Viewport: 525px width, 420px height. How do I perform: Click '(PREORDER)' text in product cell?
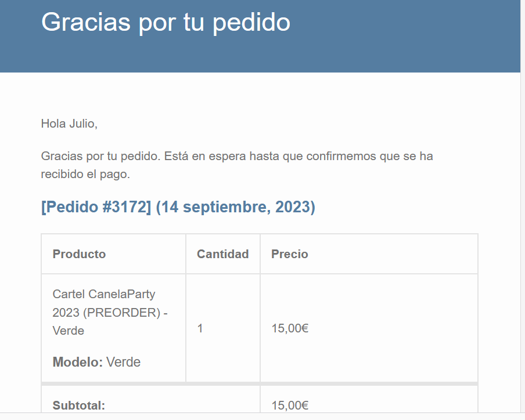(x=122, y=313)
